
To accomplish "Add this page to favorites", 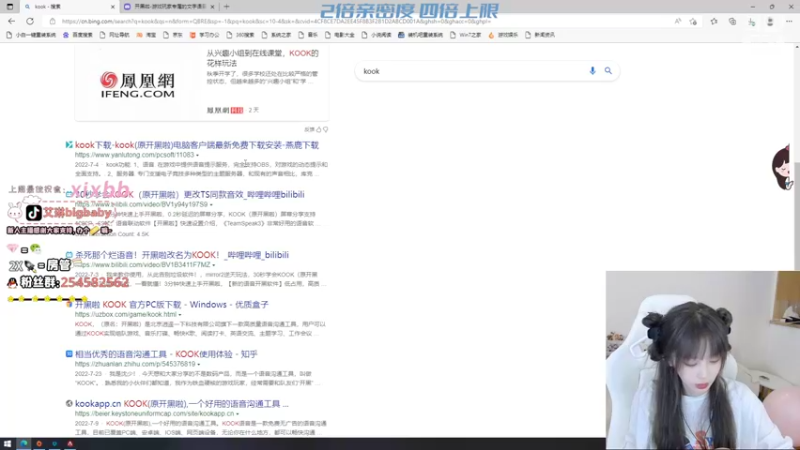I will pos(693,21).
